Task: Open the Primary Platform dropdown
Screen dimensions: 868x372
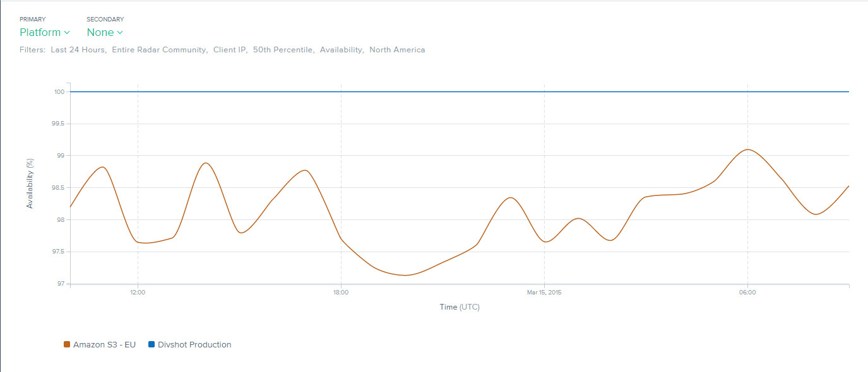Action: point(44,33)
